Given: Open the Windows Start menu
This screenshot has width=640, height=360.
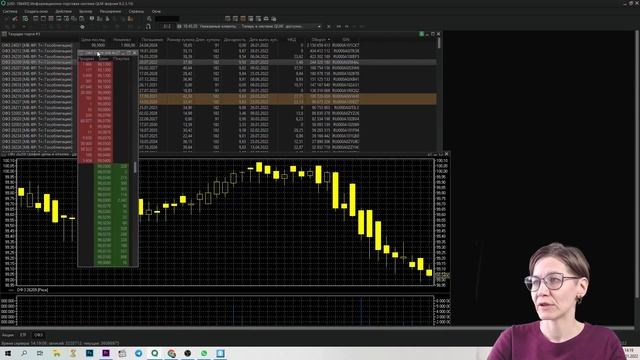Looking at the screenshot, I should click(7, 353).
